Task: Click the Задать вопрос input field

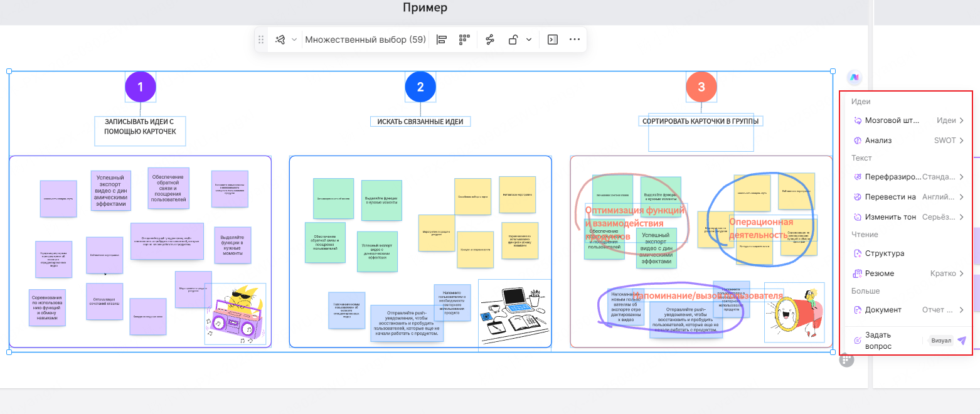Action: pos(885,341)
